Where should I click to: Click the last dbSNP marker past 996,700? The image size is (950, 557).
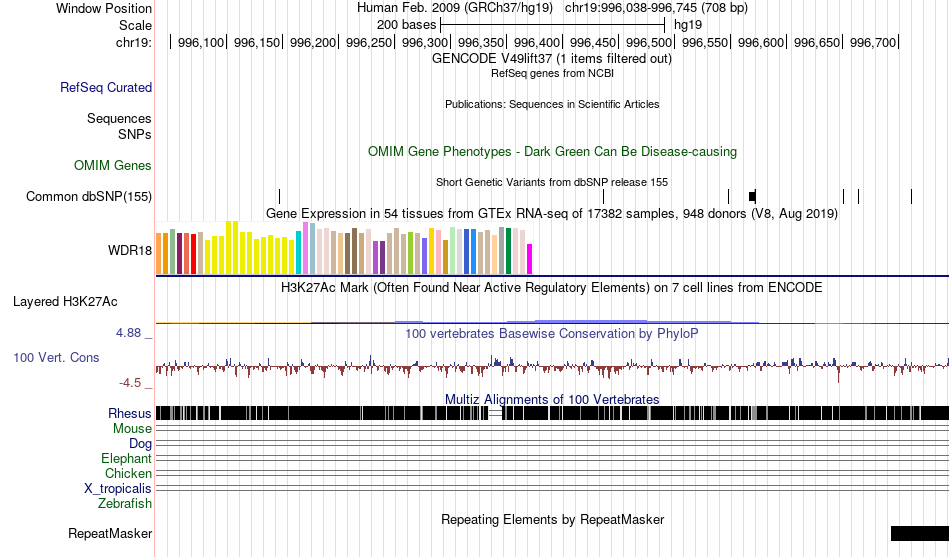click(x=911, y=196)
